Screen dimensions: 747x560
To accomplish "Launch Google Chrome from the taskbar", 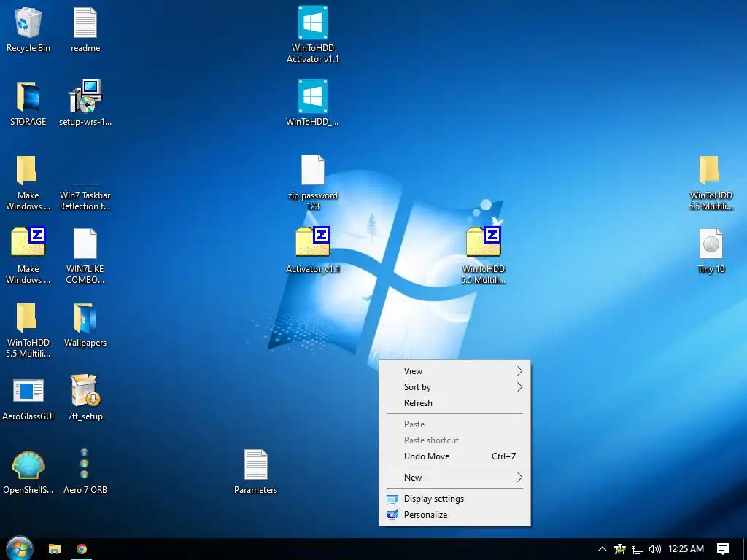I will (x=82, y=549).
